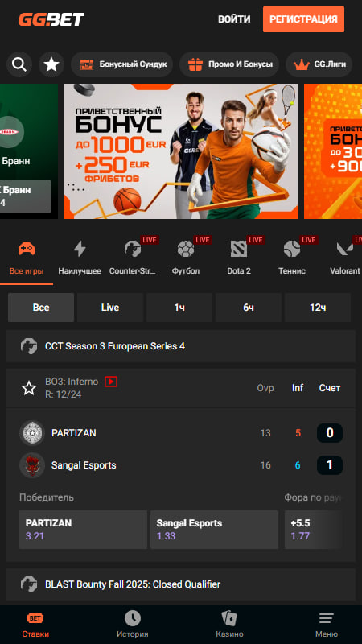Toggle the favorite star for the PARTIZAN match

point(29,388)
